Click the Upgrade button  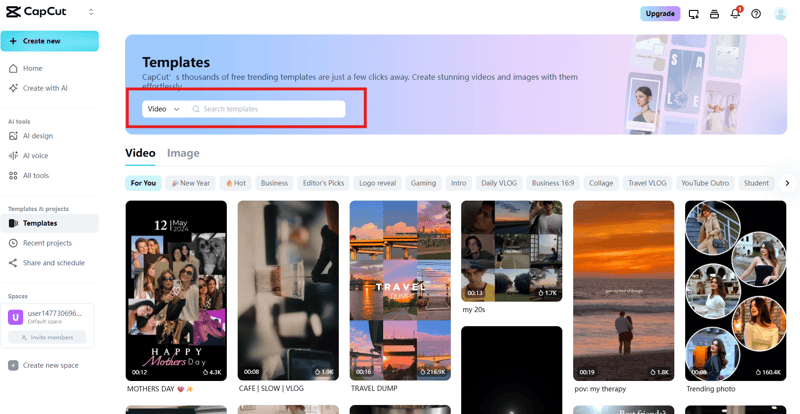coord(660,14)
